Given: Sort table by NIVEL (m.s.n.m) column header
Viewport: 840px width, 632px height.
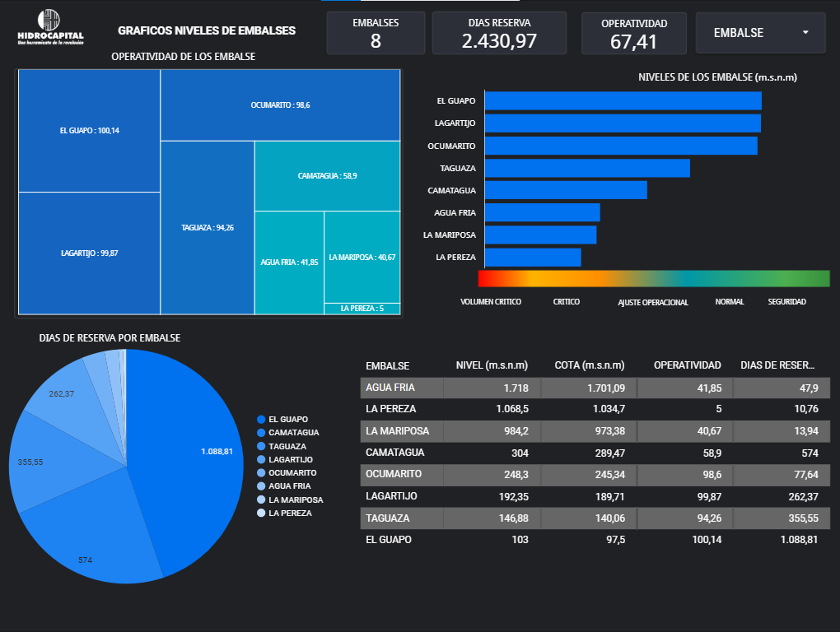Looking at the screenshot, I should (492, 365).
